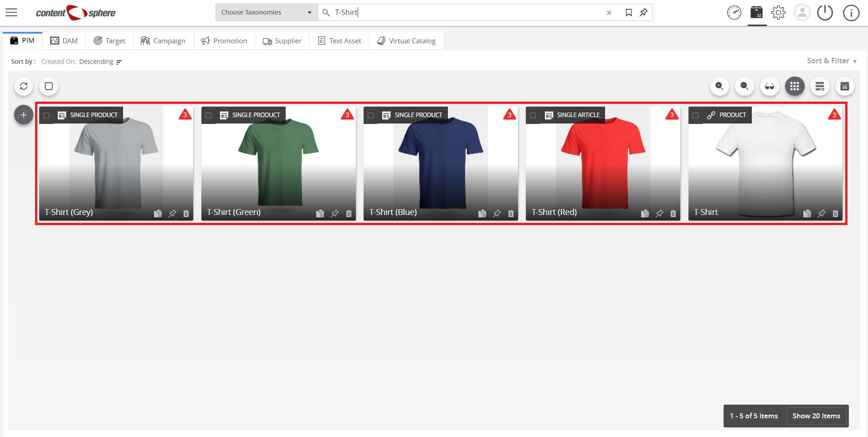Copy the white T-Shirt product item
This screenshot has width=868, height=437.
click(x=807, y=213)
